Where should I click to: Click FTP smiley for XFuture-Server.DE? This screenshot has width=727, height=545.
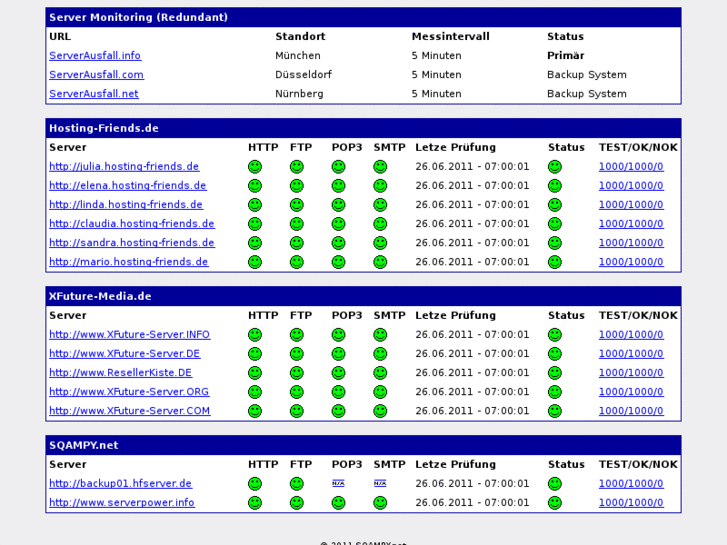[297, 353]
